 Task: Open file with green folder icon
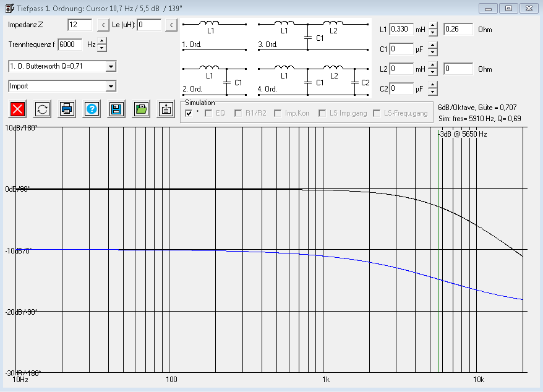pyautogui.click(x=141, y=109)
